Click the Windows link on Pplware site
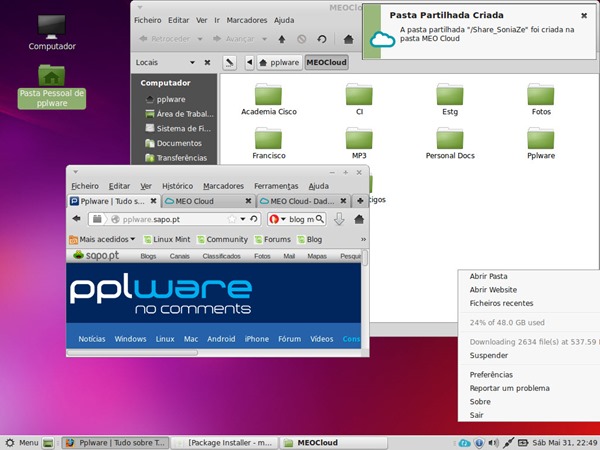The image size is (600, 450). pyautogui.click(x=130, y=339)
